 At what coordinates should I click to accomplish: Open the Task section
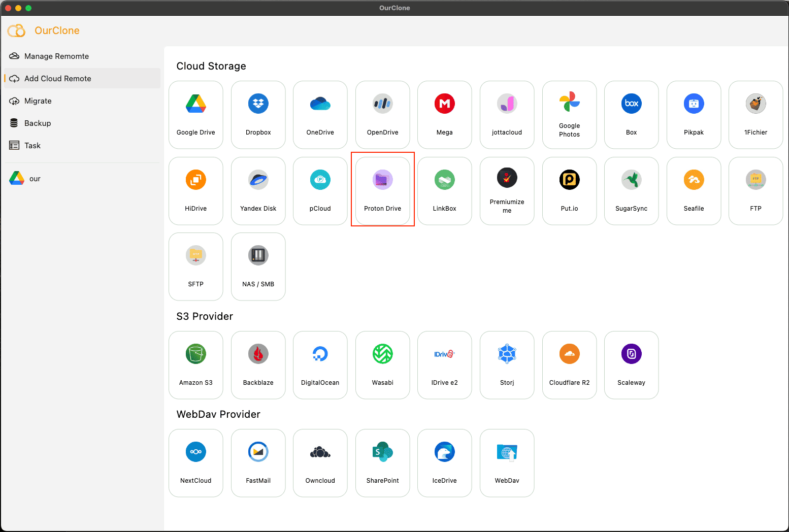click(32, 145)
